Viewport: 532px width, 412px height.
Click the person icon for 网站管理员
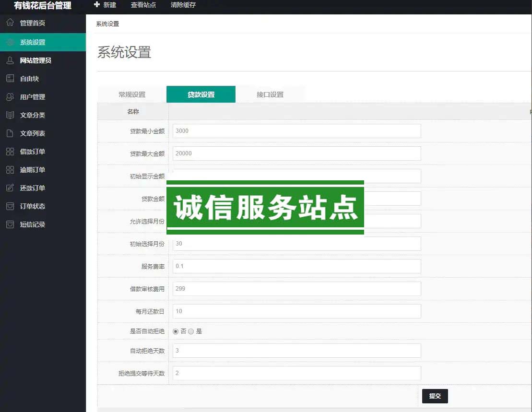click(x=10, y=60)
